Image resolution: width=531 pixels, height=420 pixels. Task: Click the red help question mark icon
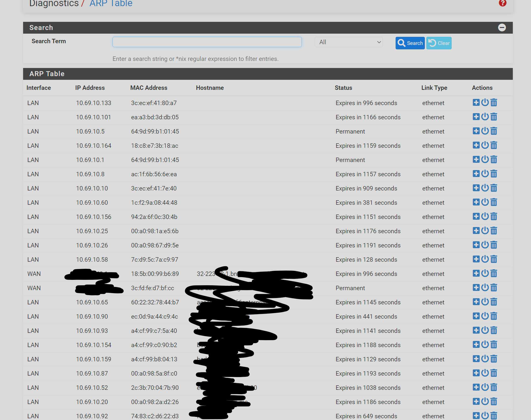(x=502, y=3)
